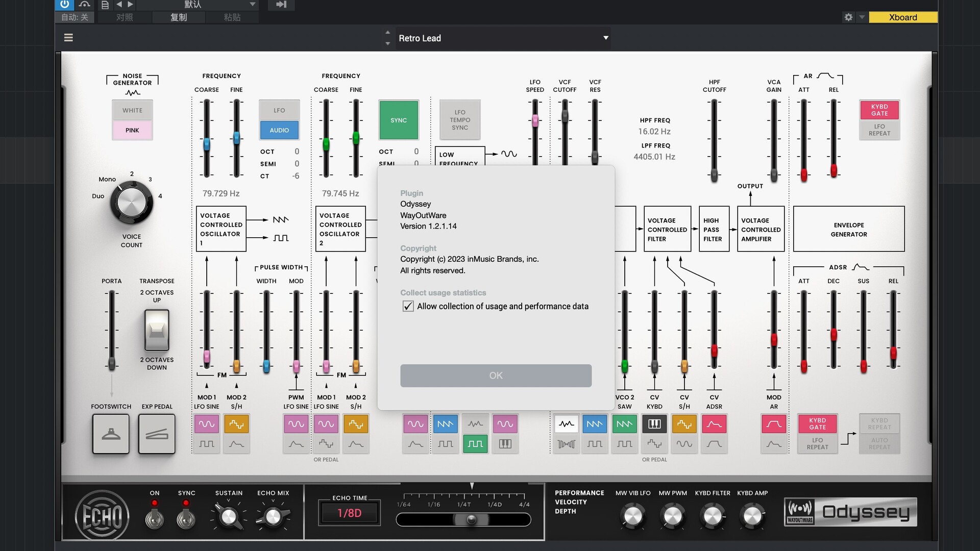This screenshot has height=551, width=980.
Task: Select the EXP Pedal icon
Action: point(157,434)
